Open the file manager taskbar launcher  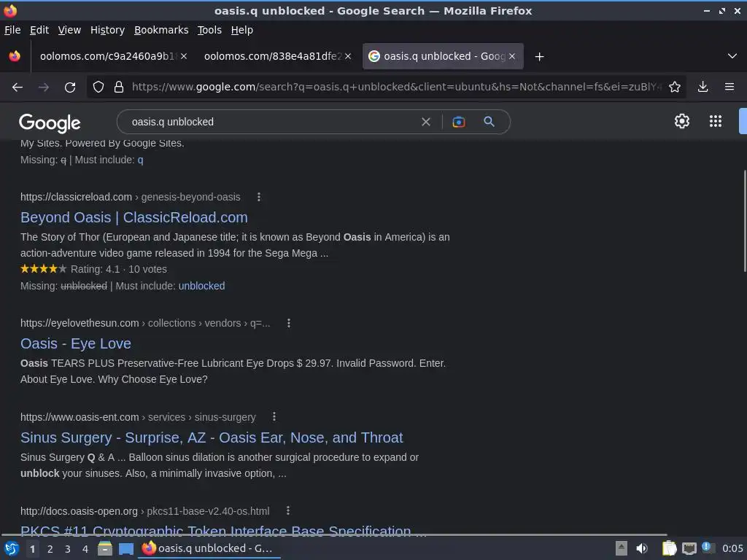105,548
